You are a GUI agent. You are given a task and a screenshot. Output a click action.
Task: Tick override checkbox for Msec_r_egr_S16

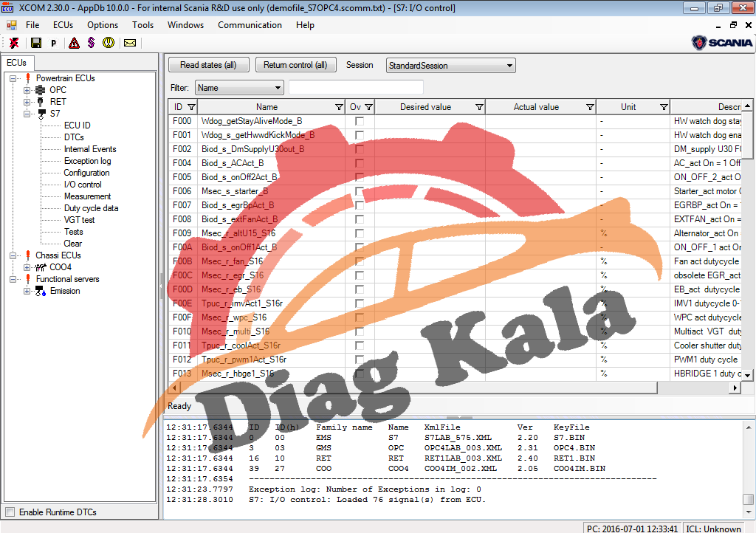(360, 275)
